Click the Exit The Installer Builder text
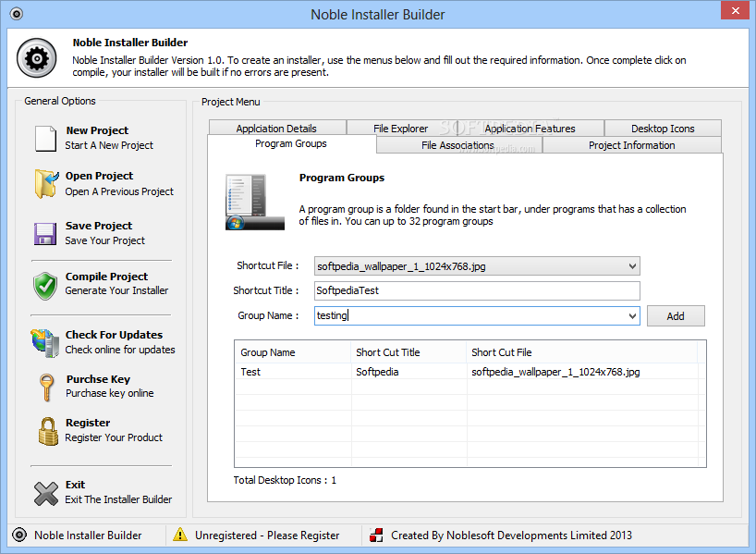This screenshot has width=756, height=554. 118,499
